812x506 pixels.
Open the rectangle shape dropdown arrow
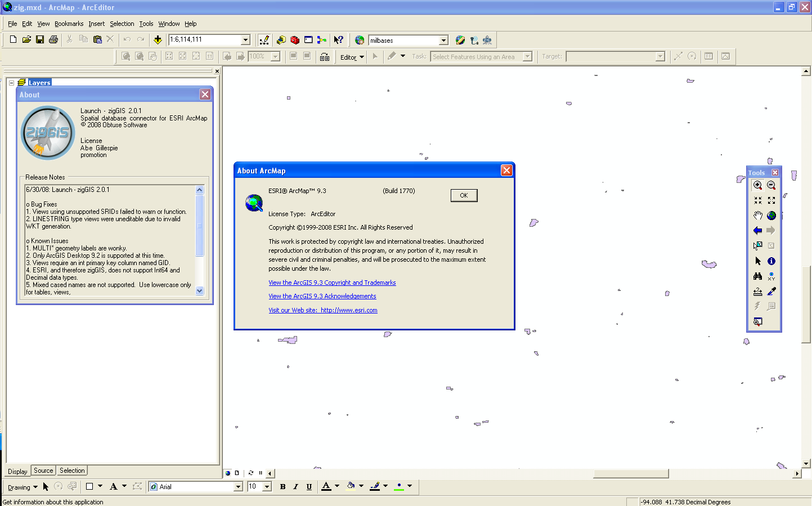100,486
